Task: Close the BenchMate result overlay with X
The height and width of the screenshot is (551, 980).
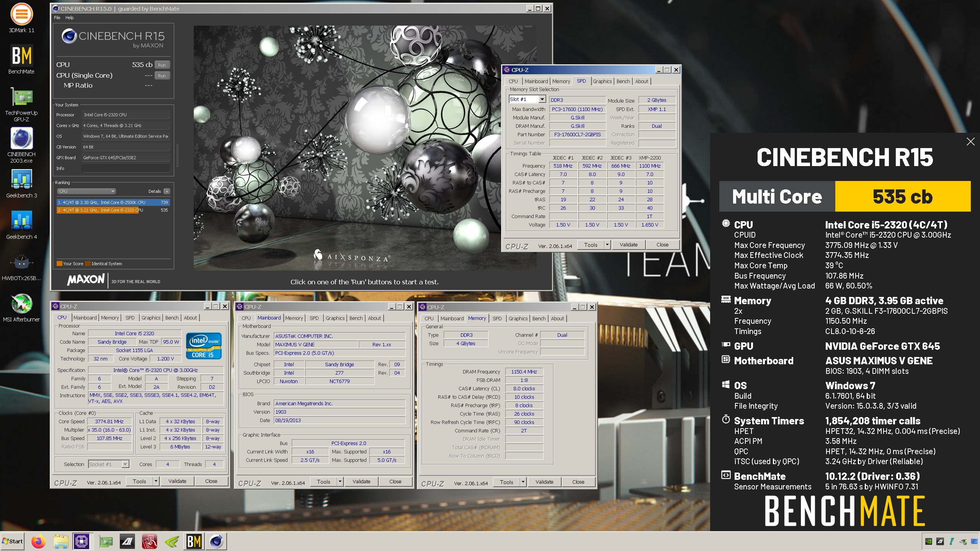Action: (970, 142)
